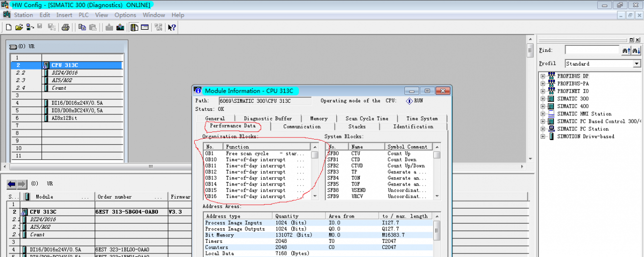
Task: Click the PROFIBUS DP catalog icon
Action: [x=551, y=76]
